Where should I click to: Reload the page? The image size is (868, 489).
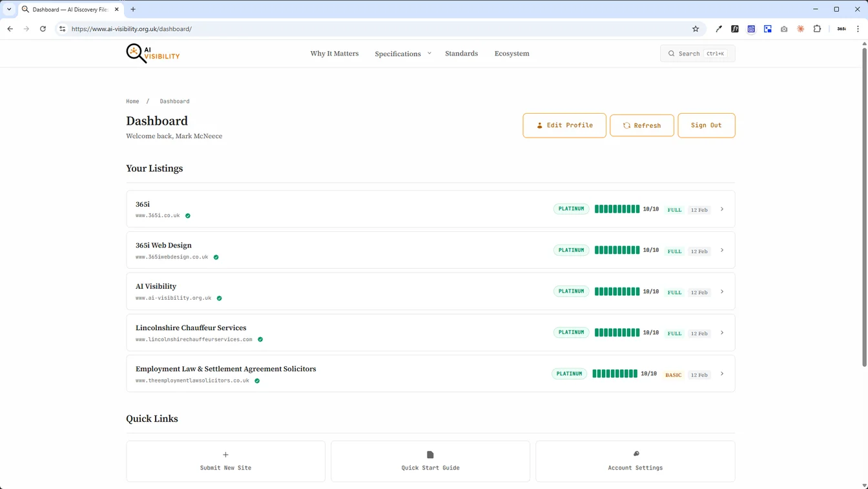coord(43,28)
